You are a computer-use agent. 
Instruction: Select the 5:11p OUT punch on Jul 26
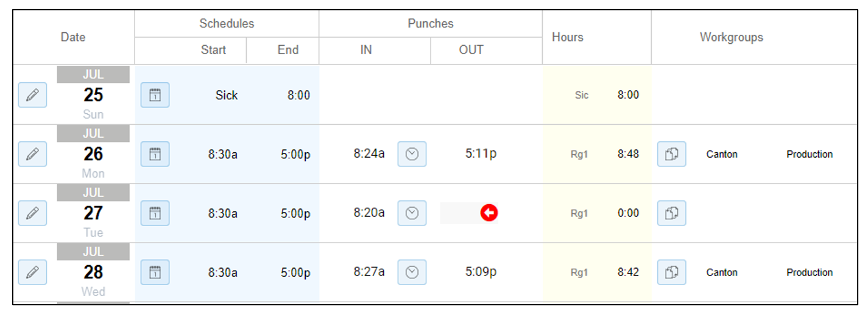(481, 154)
